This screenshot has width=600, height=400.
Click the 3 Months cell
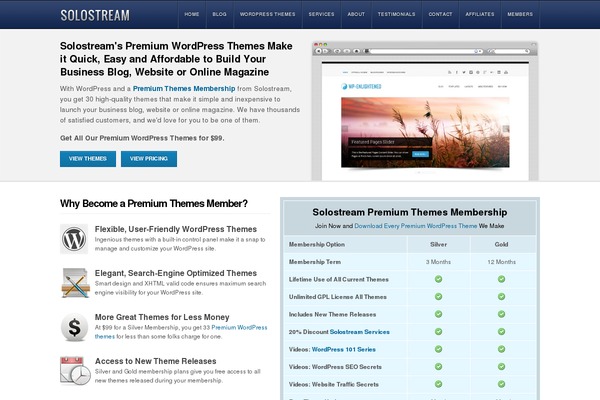[x=439, y=262]
